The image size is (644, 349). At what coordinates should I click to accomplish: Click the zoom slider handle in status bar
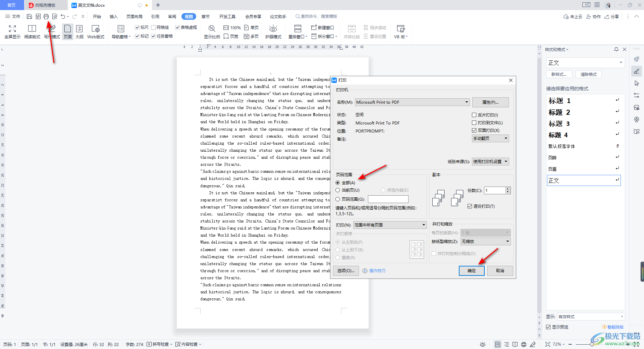click(592, 344)
